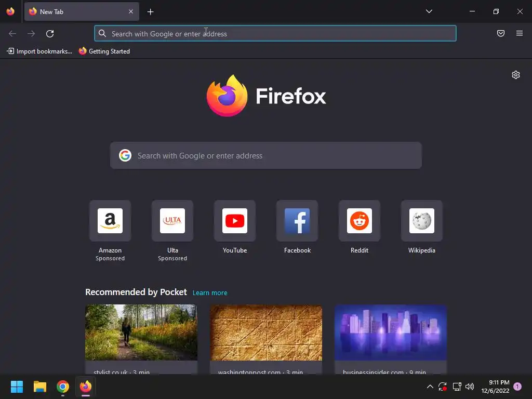Click the address bar magnifier icon
This screenshot has height=399, width=532.
click(102, 33)
